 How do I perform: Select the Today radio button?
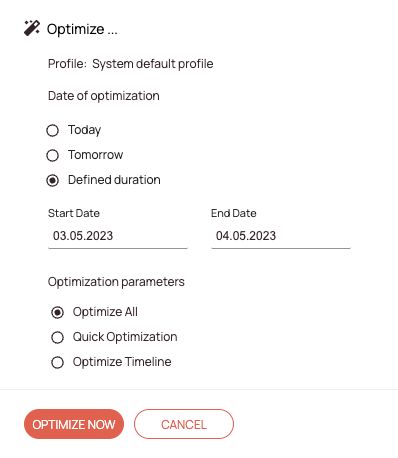click(x=52, y=130)
